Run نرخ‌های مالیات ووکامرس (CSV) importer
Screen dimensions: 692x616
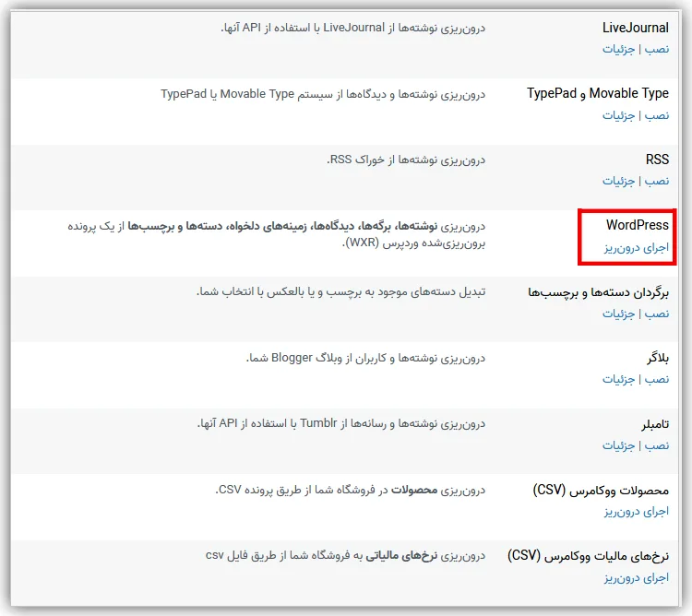point(637,577)
